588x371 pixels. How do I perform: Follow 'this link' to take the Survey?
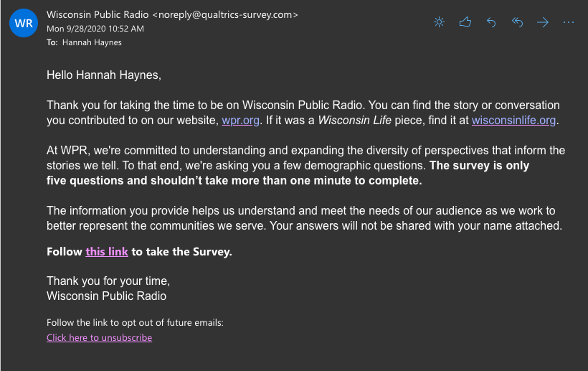106,252
